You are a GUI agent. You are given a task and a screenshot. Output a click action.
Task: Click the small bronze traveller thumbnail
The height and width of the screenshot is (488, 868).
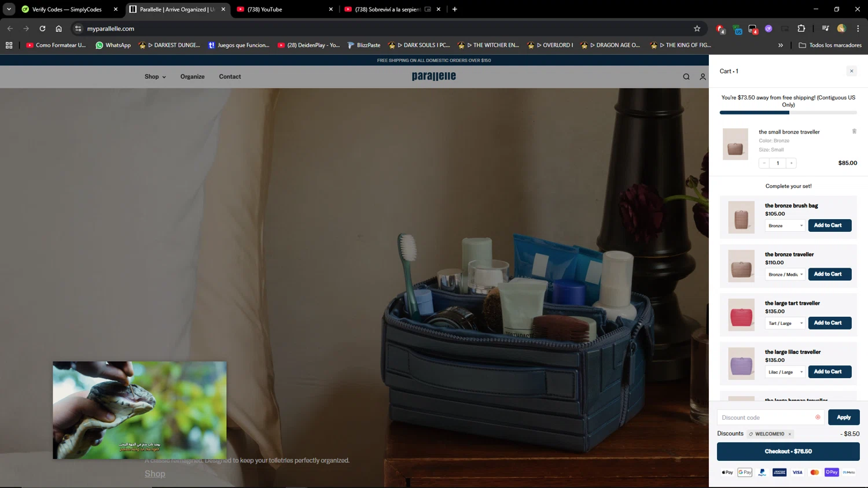(735, 144)
